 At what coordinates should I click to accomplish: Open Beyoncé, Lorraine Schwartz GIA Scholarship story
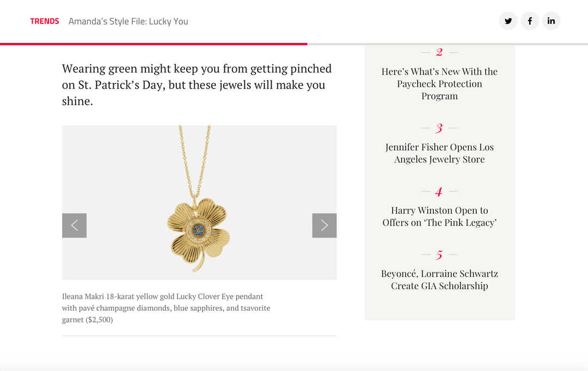tap(439, 280)
